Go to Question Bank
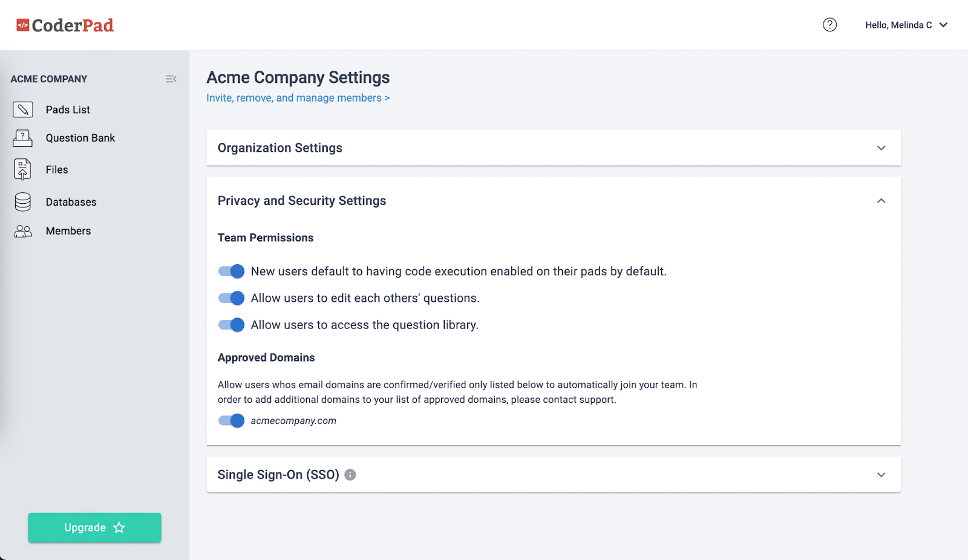This screenshot has height=560, width=968. coord(80,138)
